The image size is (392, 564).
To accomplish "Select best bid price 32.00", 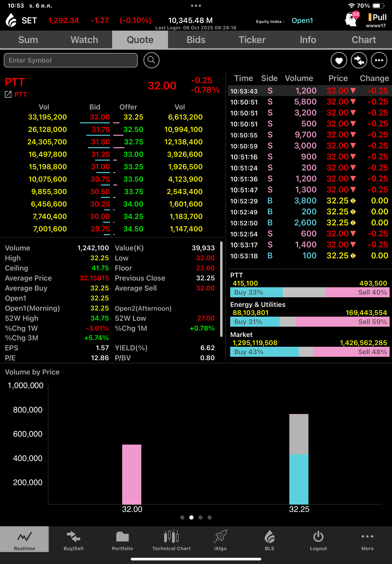I will [100, 117].
